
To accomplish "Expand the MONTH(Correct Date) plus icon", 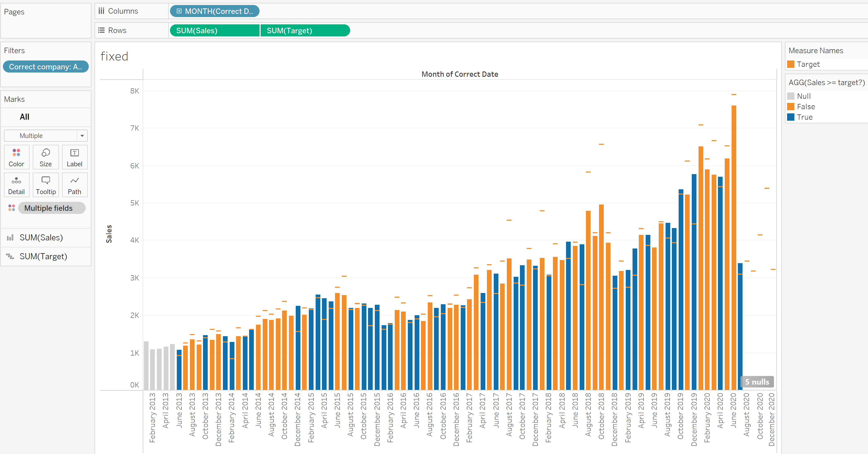I will click(x=179, y=11).
